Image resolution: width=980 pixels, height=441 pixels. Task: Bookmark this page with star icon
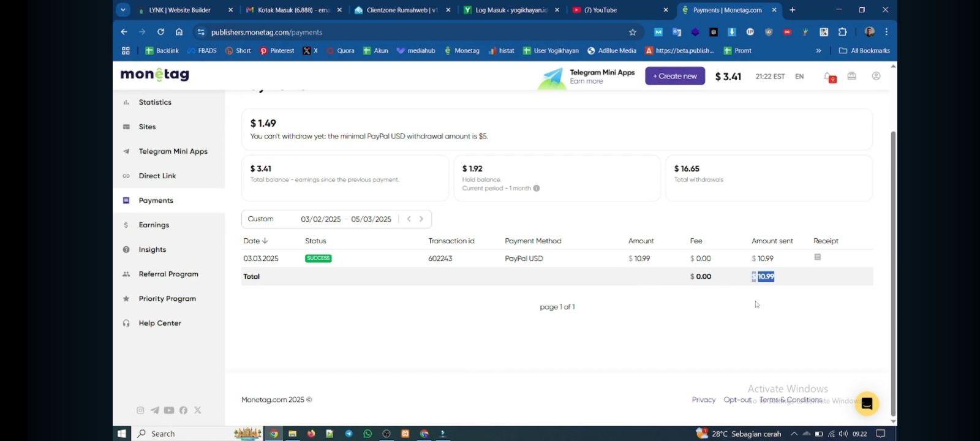pyautogui.click(x=633, y=32)
